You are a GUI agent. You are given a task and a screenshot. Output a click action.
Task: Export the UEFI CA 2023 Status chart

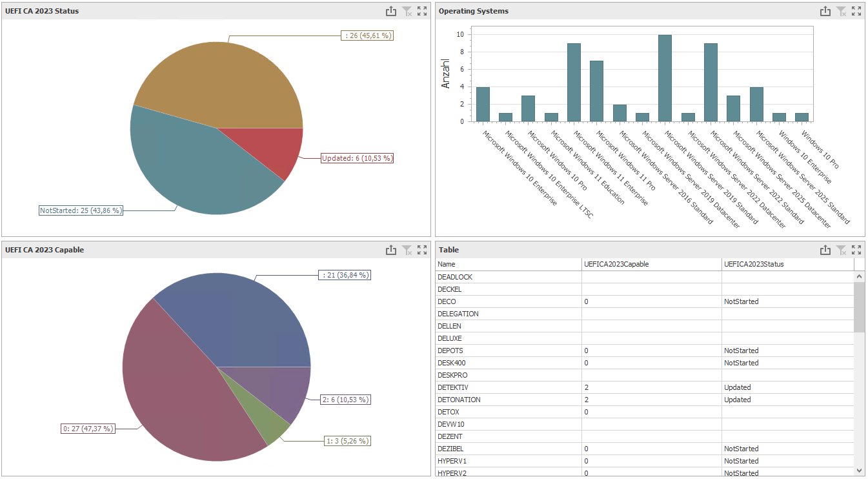pos(392,11)
